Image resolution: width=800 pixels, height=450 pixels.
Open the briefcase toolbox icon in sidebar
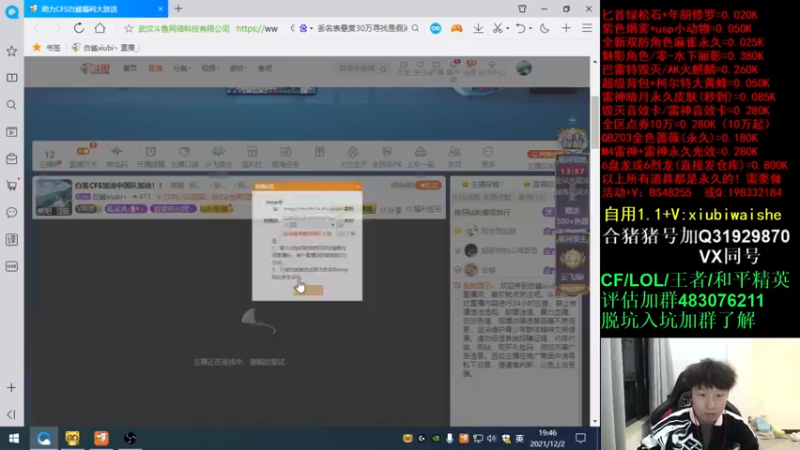[x=12, y=159]
